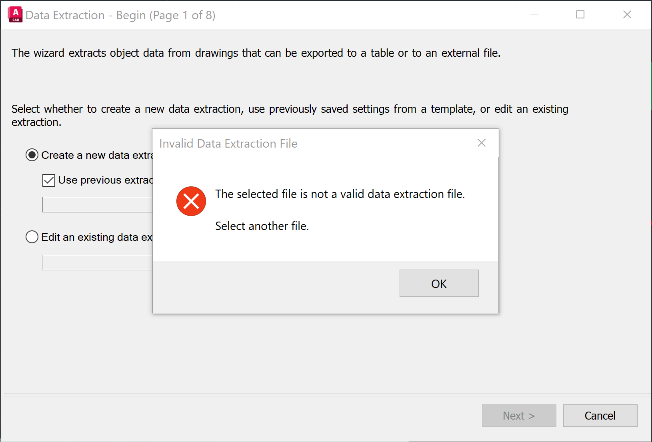652x442 pixels.
Task: Click the red error icon in dialog
Action: [190, 201]
